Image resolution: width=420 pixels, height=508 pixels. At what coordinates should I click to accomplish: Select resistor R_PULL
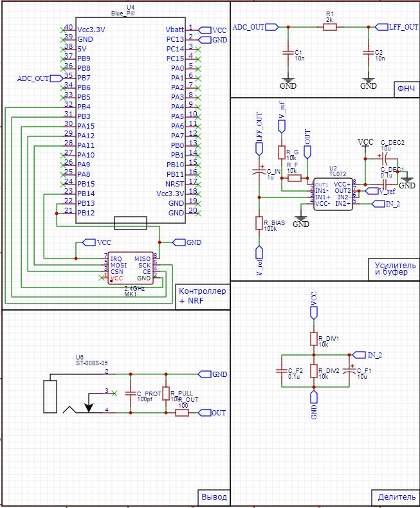click(166, 394)
